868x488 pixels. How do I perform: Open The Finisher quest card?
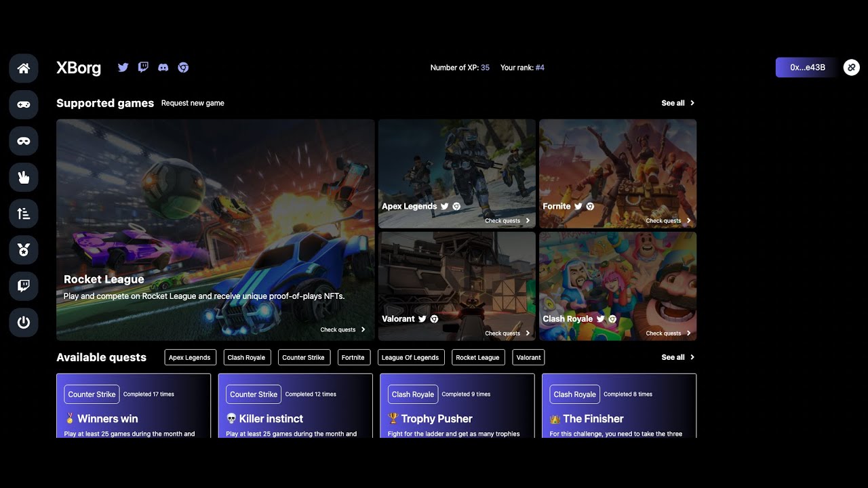click(619, 406)
